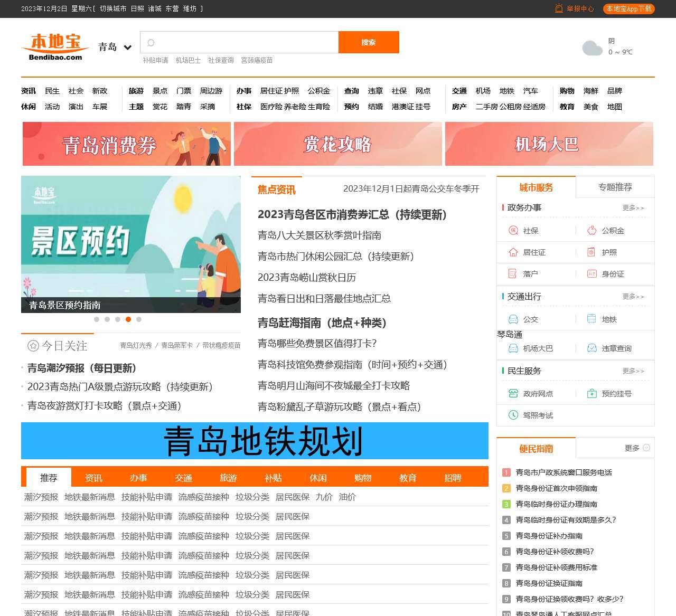Open 青岛赶海指南（地点+种类）link
676x616 pixels.
(322, 323)
